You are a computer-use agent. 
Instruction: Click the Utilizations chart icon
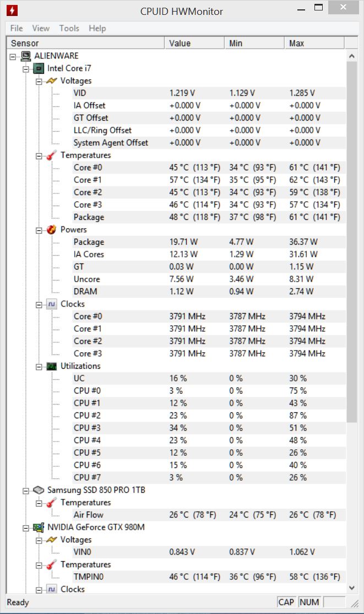point(52,366)
